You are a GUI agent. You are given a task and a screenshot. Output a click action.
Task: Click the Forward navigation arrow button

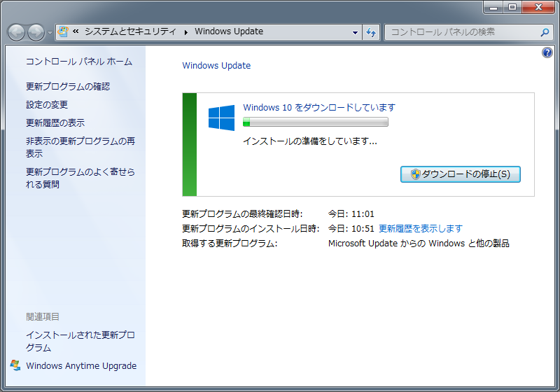(36, 32)
